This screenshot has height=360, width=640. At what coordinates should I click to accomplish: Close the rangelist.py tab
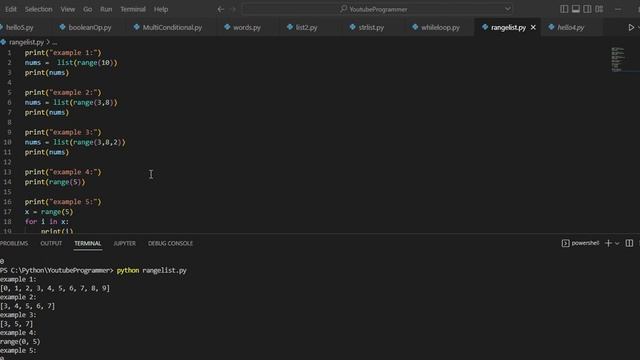coord(533,27)
